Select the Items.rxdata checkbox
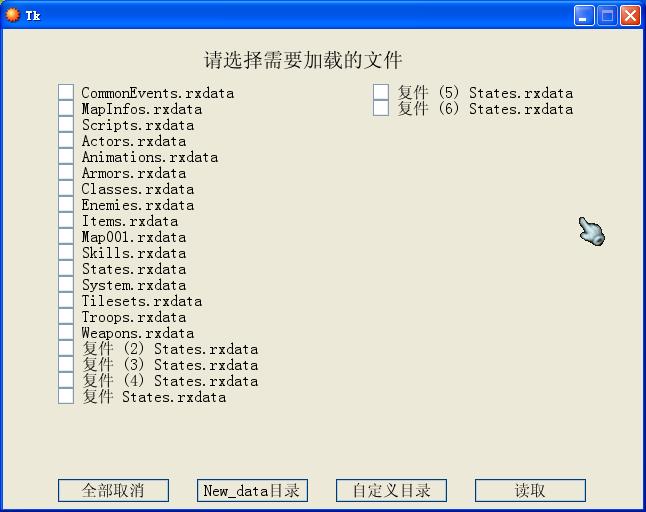The image size is (646, 512). 66,220
